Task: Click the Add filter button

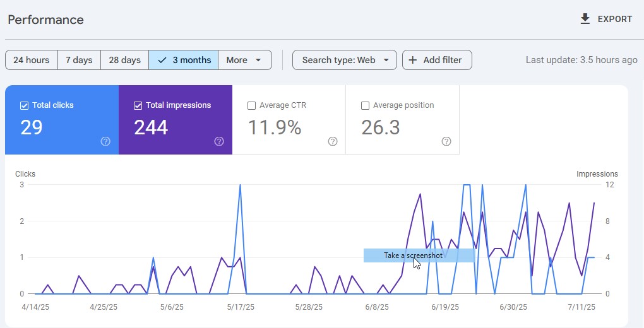Action: click(x=437, y=60)
